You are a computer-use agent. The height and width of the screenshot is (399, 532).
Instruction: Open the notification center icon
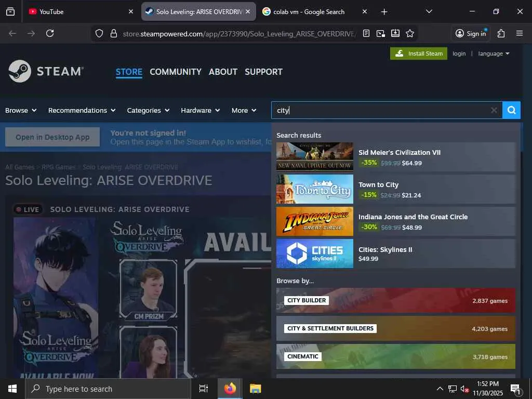pos(515,389)
